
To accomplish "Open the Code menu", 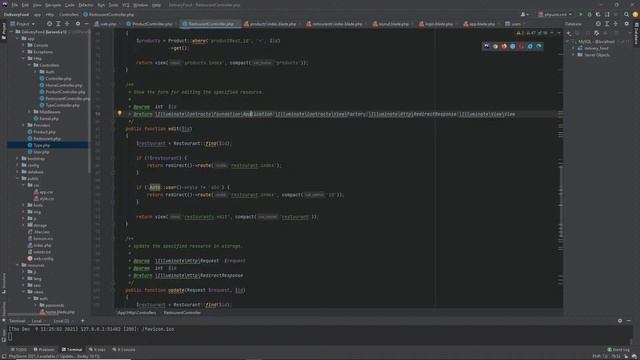I will coord(70,5).
